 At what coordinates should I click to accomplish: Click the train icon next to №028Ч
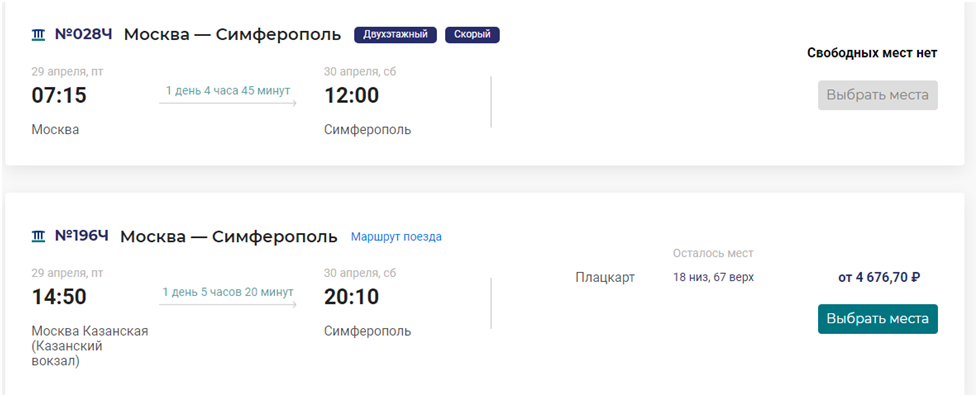[x=39, y=35]
